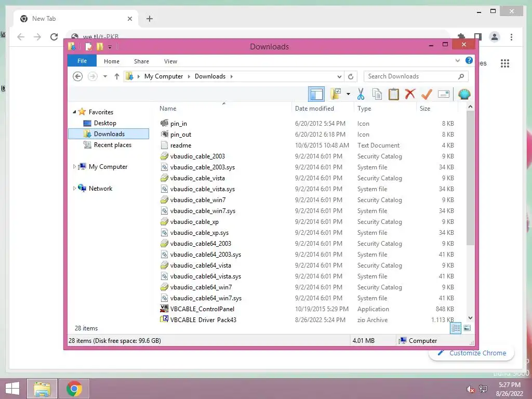Image resolution: width=532 pixels, height=399 pixels.
Task: Click the new folder toolbar icon
Action: click(x=336, y=94)
